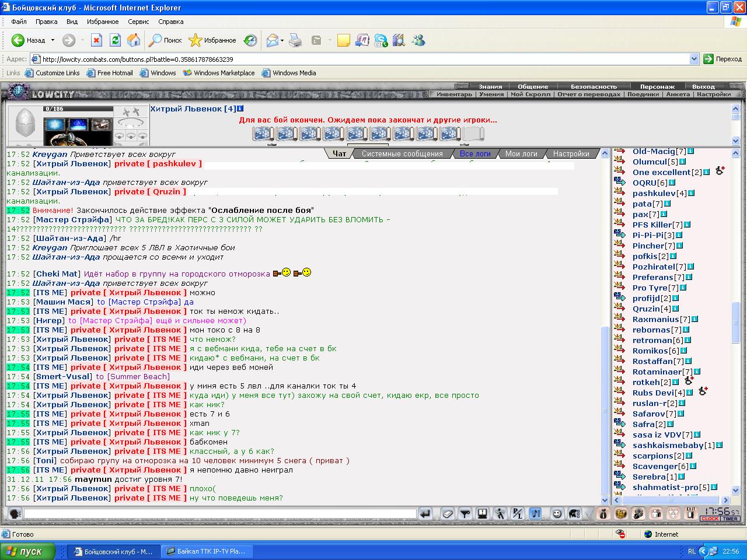The height and width of the screenshot is (560, 747).
Task: Open the Messenger people toolbar icon
Action: [418, 40]
